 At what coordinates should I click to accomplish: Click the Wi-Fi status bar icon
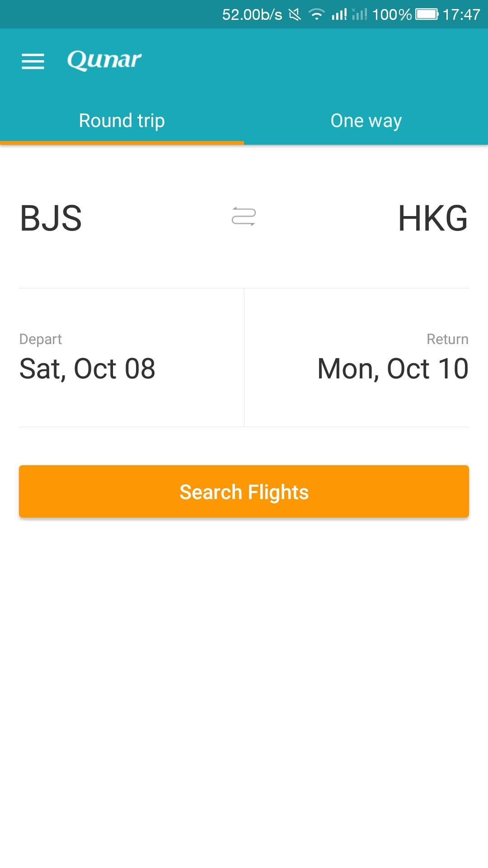(316, 14)
